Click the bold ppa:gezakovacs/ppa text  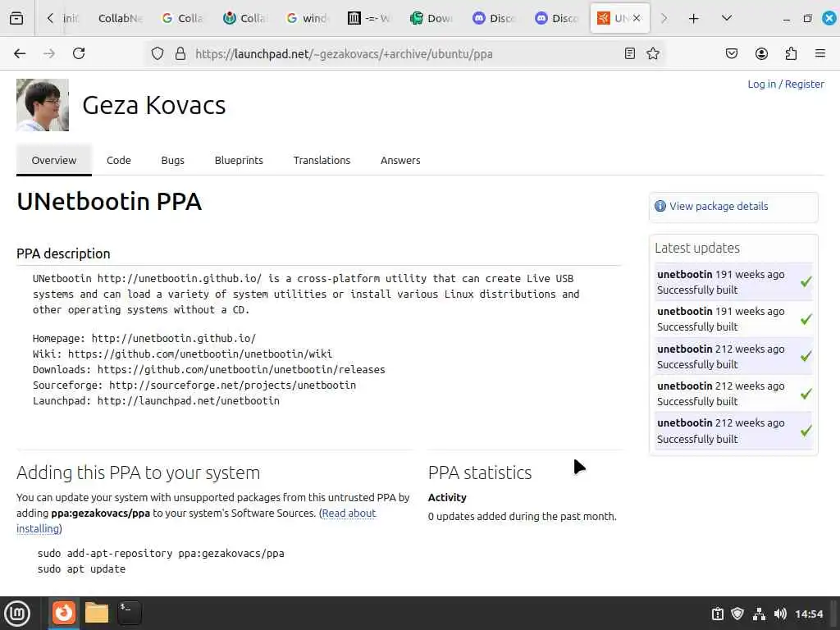click(x=101, y=513)
